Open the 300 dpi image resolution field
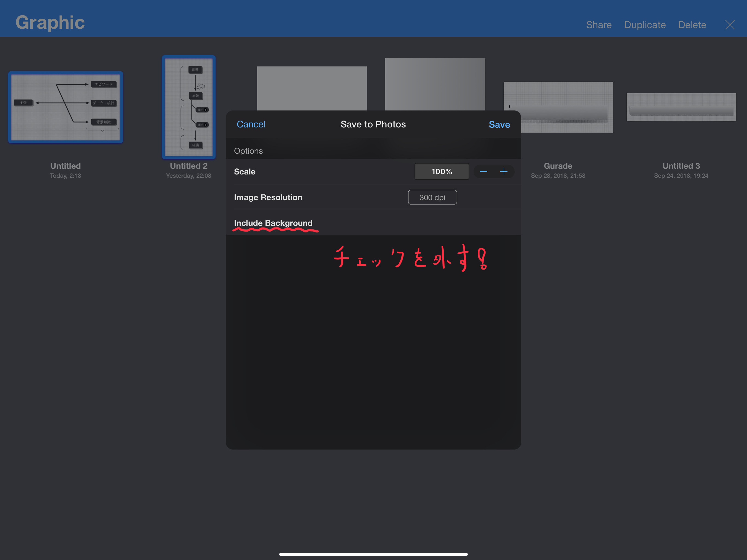The image size is (747, 560). [x=432, y=197]
